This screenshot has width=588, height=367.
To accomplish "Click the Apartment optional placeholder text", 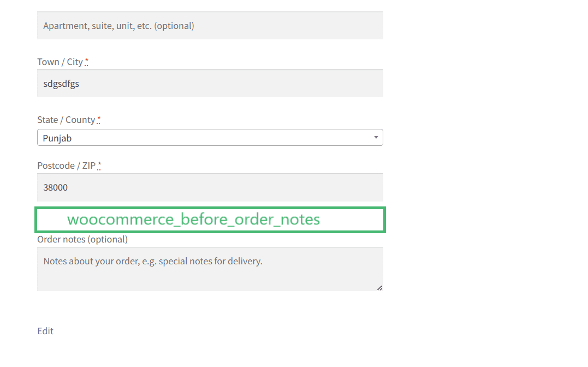I will (x=119, y=26).
